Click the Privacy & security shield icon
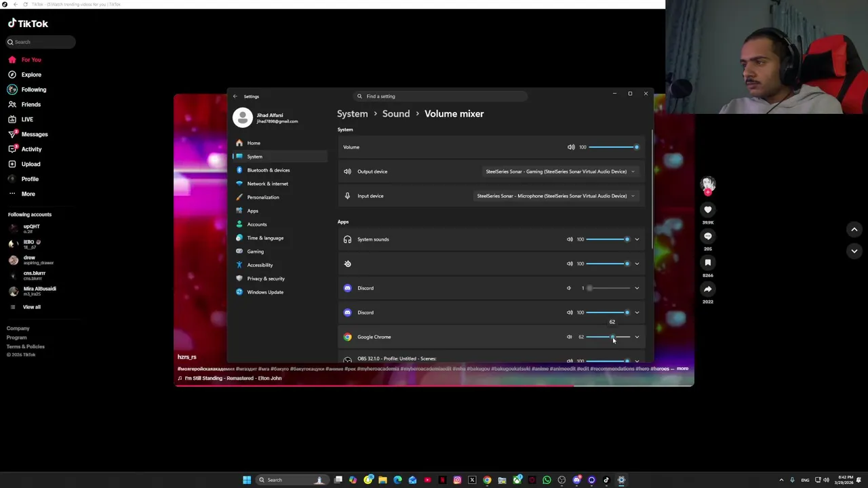This screenshot has height=488, width=868. tap(239, 279)
